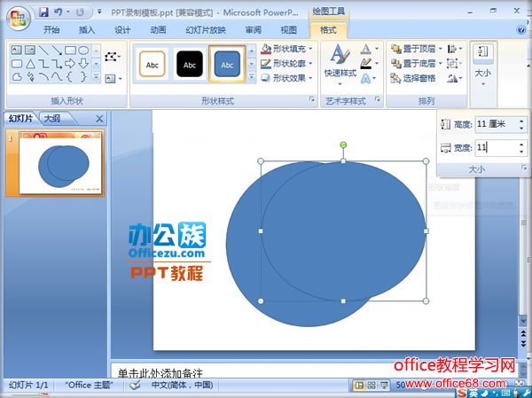
Task: Select the 格式 drawing tools tab
Action: 328,30
